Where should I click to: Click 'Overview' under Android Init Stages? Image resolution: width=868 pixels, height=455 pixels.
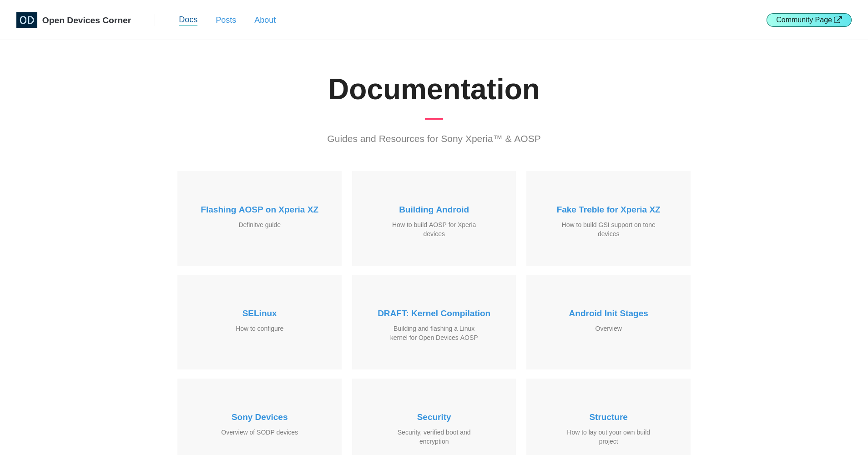click(608, 329)
